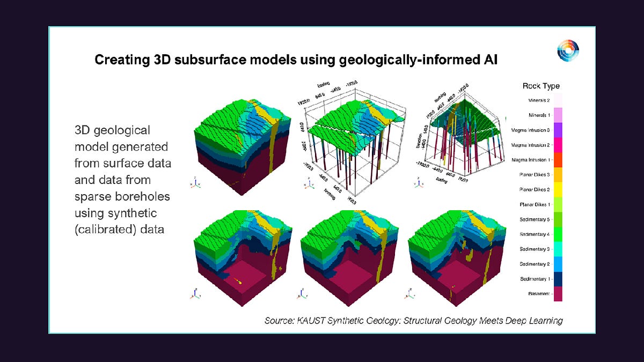
Task: Click the slide title about 3D subsurface models
Action: click(x=296, y=60)
